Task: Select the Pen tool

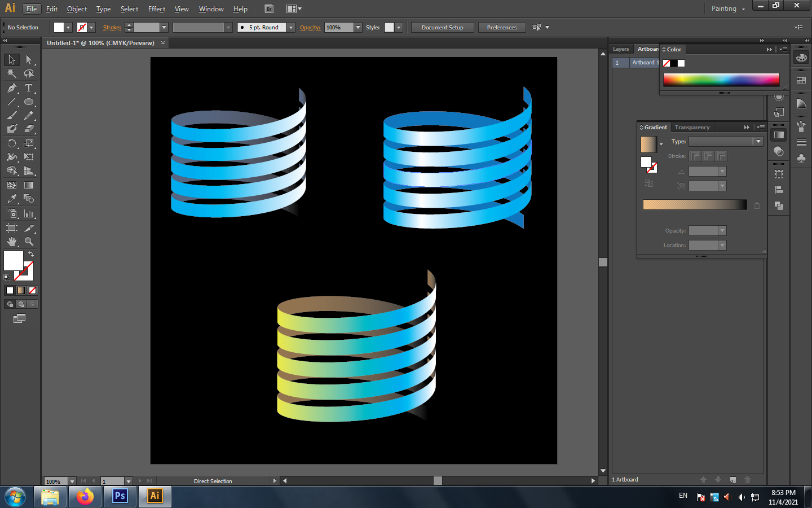Action: click(x=12, y=88)
